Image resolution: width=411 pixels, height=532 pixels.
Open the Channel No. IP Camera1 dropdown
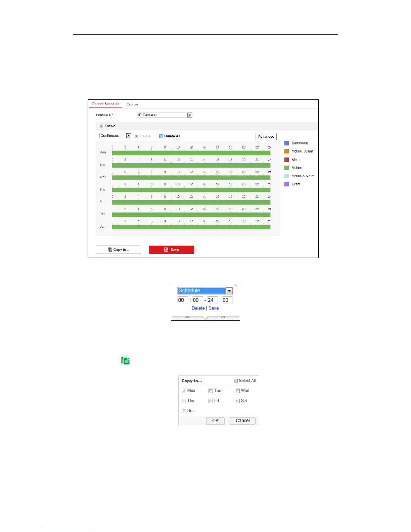[165, 115]
